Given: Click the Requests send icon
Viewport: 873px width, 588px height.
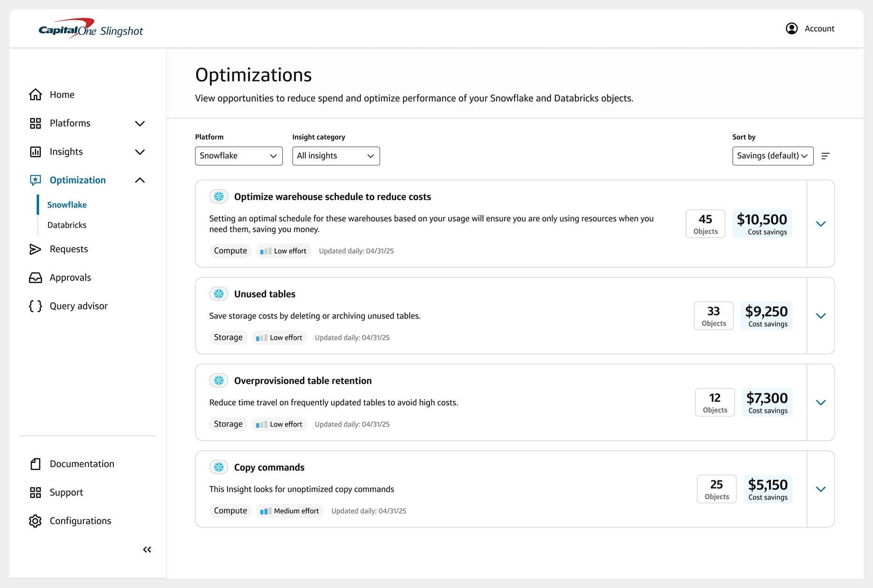Looking at the screenshot, I should click(35, 249).
